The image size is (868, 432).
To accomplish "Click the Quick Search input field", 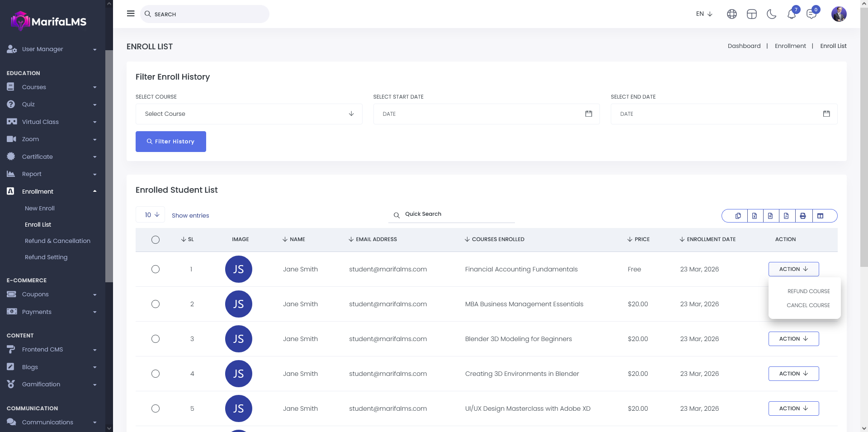I will [457, 214].
